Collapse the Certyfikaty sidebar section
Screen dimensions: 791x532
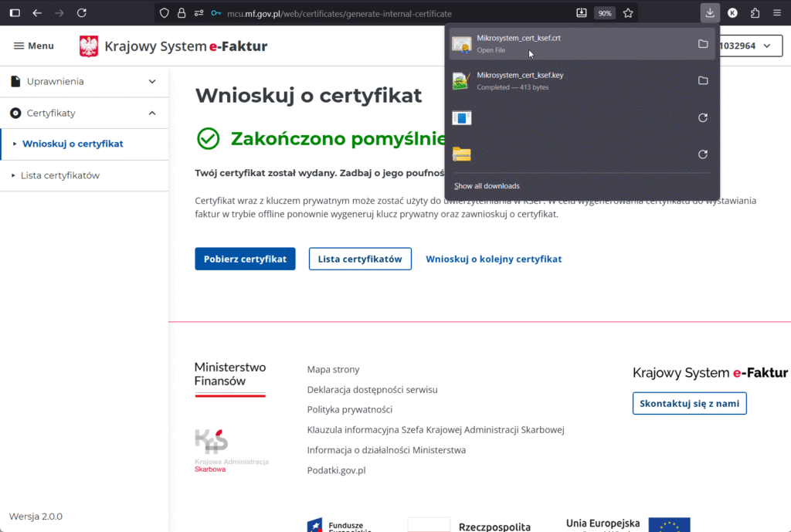click(x=152, y=114)
